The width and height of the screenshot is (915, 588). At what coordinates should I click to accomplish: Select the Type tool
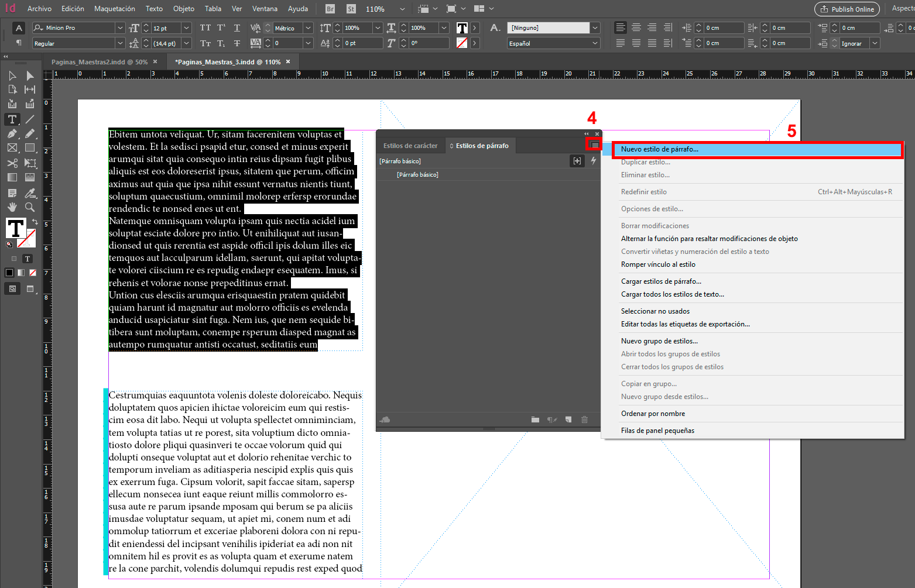point(12,119)
